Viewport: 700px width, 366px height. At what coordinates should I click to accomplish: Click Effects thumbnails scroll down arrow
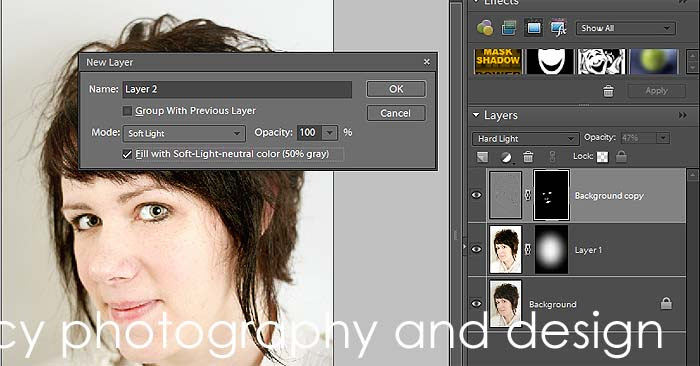click(692, 68)
